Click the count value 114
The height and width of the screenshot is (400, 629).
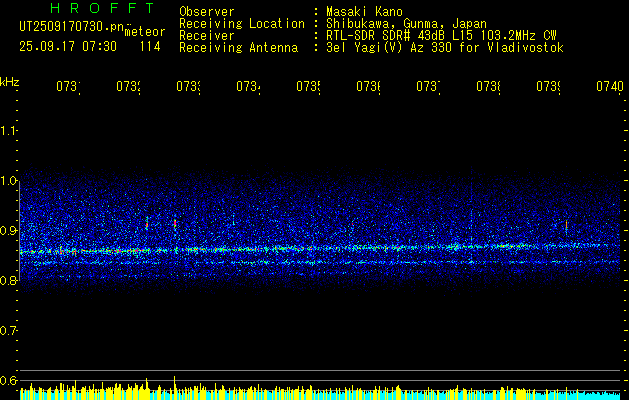coord(150,47)
